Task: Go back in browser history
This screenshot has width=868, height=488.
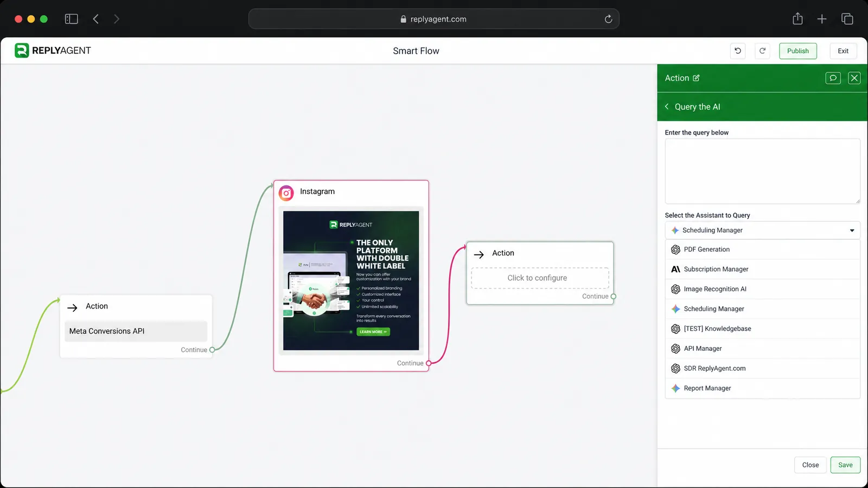Action: tap(96, 19)
